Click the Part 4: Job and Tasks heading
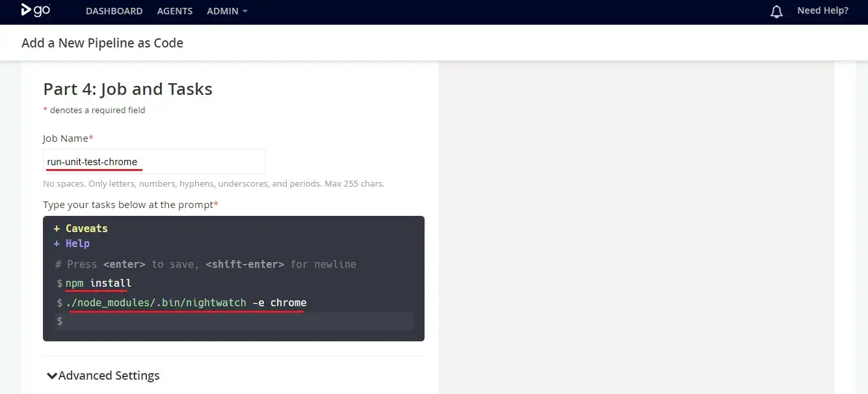868x394 pixels. coord(127,89)
